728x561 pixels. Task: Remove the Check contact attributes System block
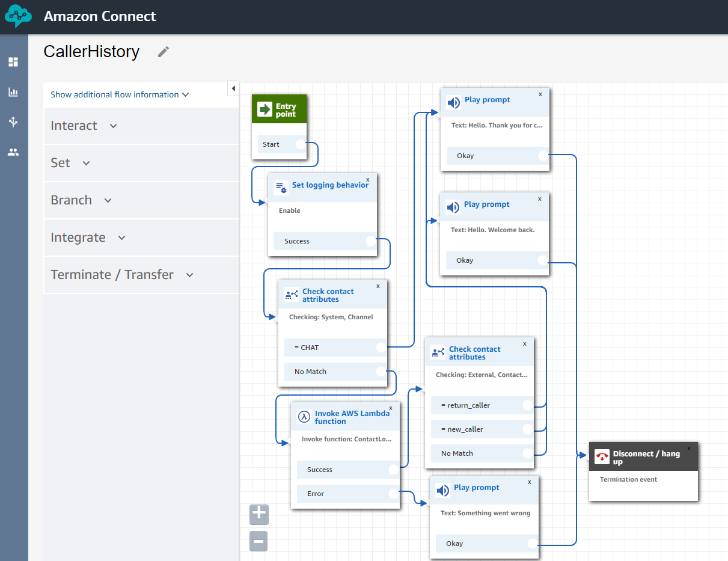coord(378,286)
